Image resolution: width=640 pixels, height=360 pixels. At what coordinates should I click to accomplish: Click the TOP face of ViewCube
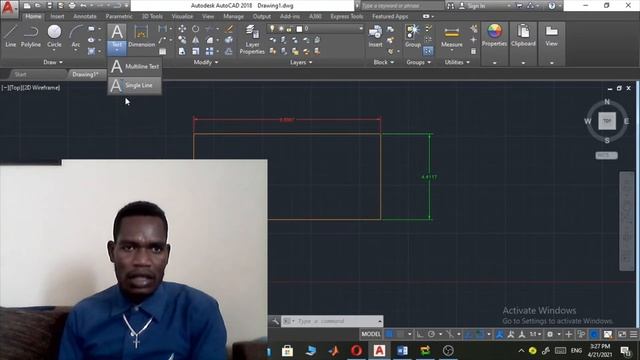[x=607, y=121]
